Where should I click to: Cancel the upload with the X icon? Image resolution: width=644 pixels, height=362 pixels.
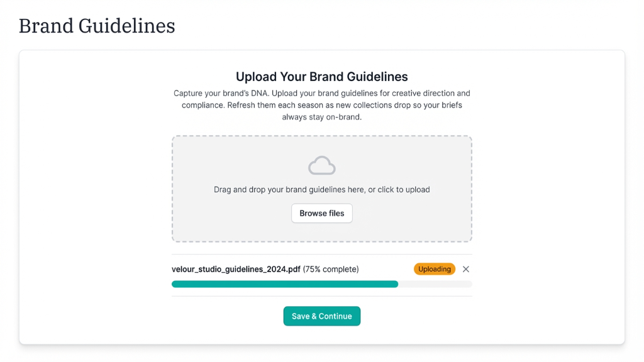point(466,269)
